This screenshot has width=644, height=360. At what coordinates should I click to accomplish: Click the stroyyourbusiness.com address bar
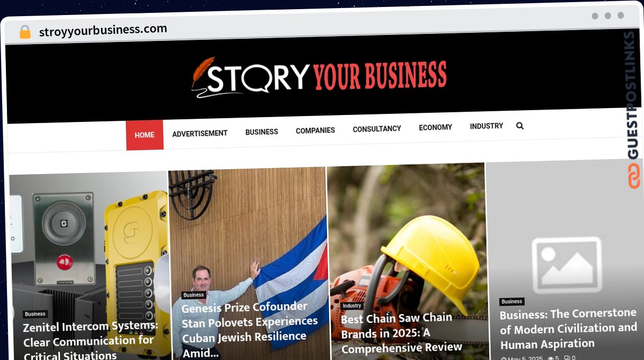pos(103,30)
